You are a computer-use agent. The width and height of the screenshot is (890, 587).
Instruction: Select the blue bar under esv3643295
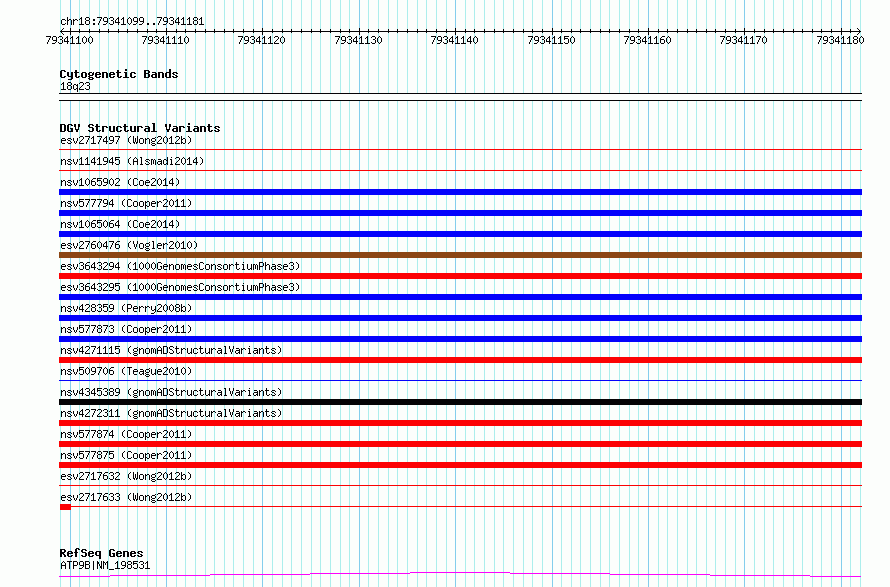(x=460, y=297)
